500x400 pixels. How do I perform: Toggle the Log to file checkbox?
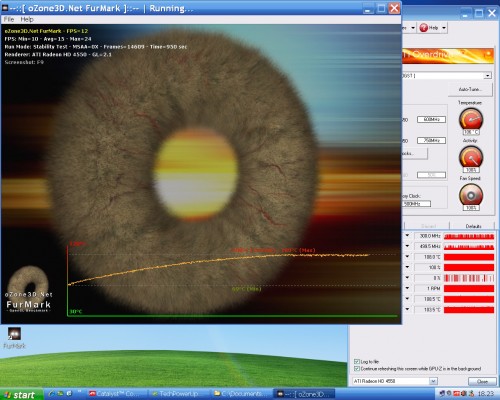pos(357,362)
